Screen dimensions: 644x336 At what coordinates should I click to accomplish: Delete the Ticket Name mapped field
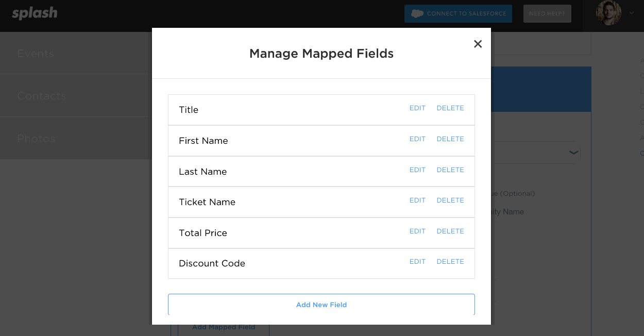450,200
